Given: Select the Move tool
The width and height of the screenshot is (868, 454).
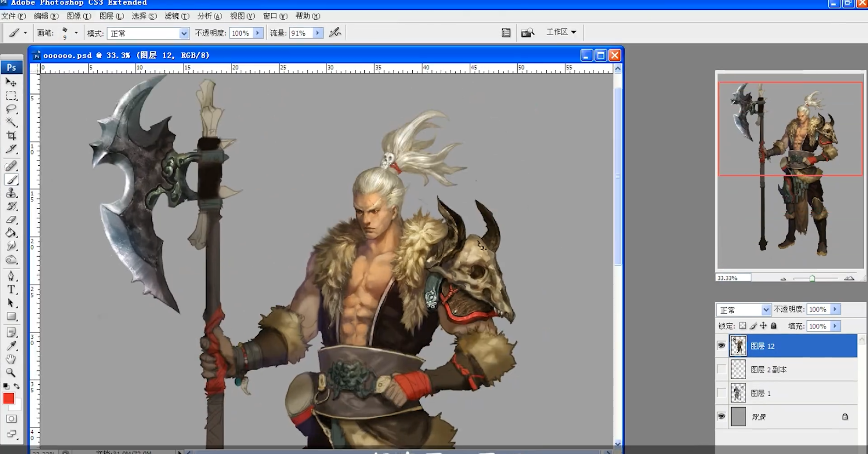Looking at the screenshot, I should (11, 82).
